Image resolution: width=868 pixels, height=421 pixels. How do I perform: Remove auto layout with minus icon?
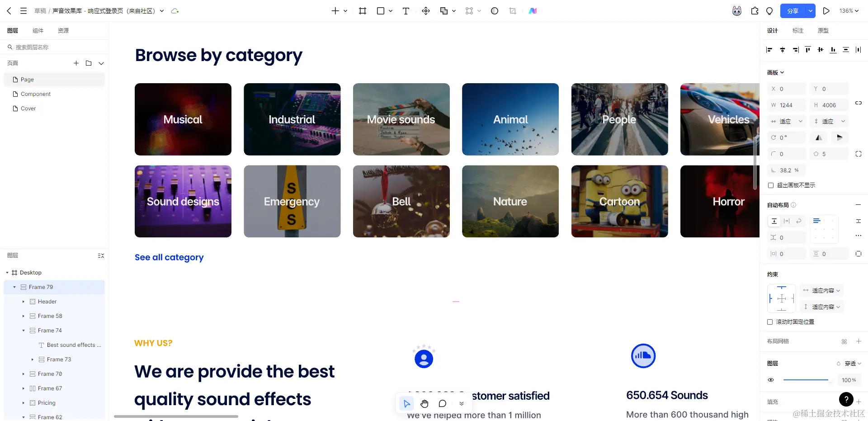click(x=858, y=205)
